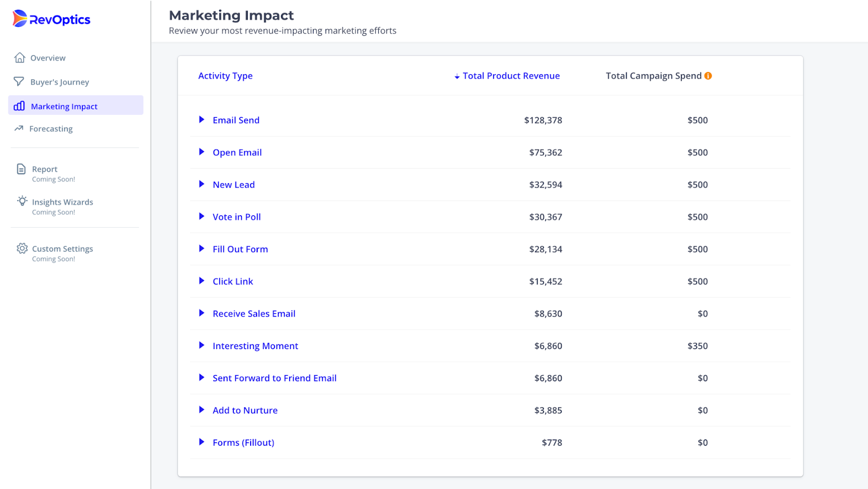Expand the New Lead row

tap(201, 184)
